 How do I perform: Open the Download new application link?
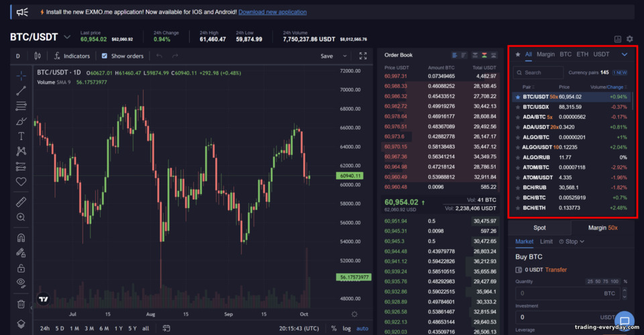point(272,12)
